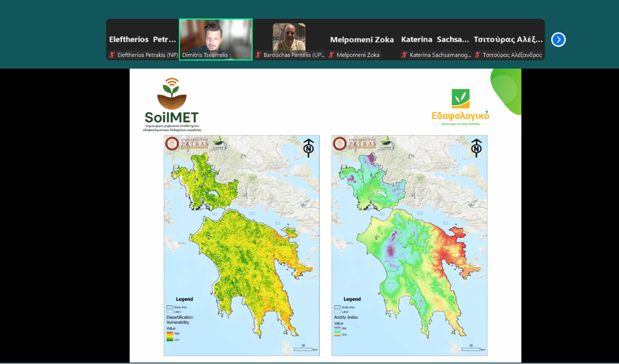Click 'Legend' heading on Desertification Vulnerability map
This screenshot has height=364, width=619.
pos(185,299)
